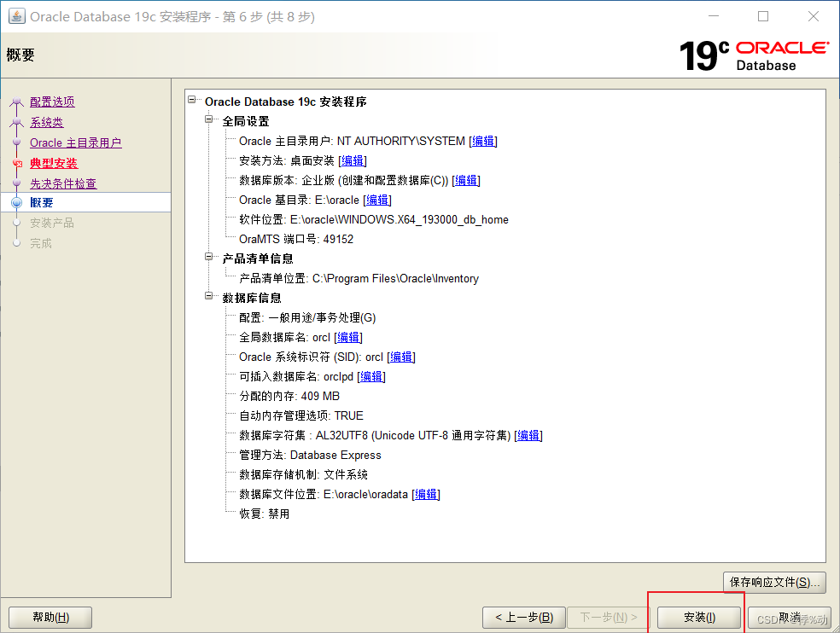Edit the 可插入数据库名 orclpd setting
840x633 pixels.
point(371,377)
